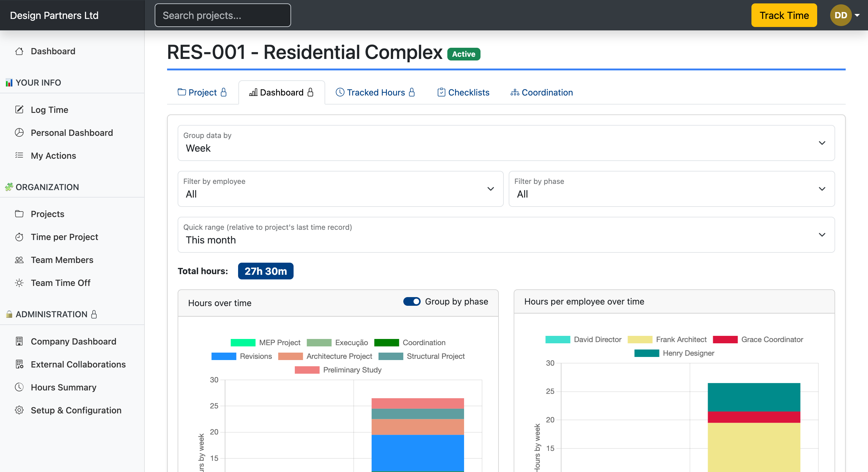Image resolution: width=868 pixels, height=472 pixels.
Task: Click the Coordination legend swatch in chart
Action: [x=387, y=343]
